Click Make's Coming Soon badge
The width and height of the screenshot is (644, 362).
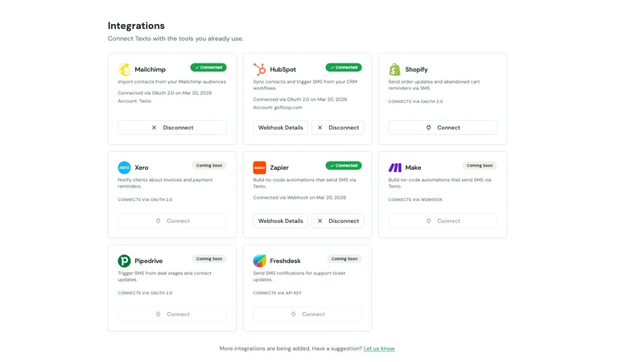tap(479, 166)
